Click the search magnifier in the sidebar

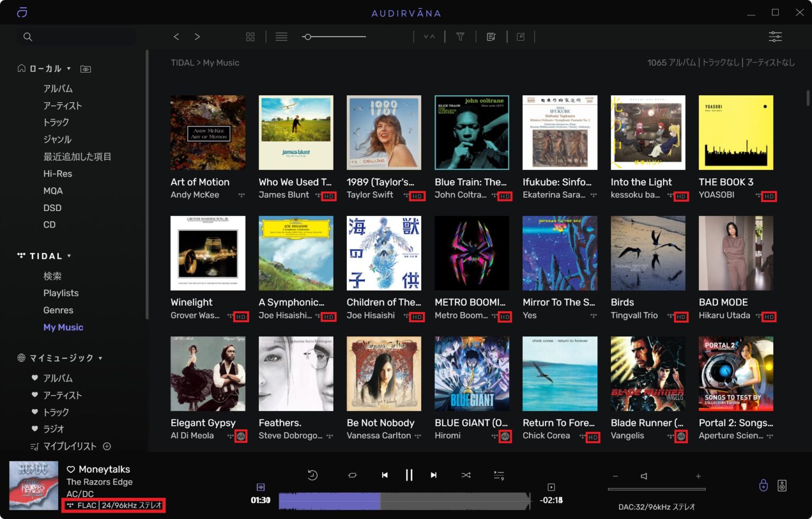point(27,37)
